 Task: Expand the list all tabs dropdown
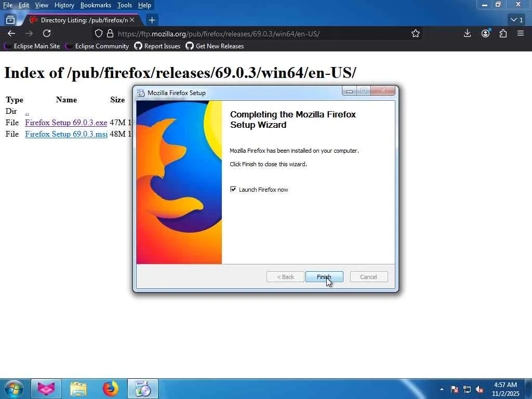pyautogui.click(x=517, y=20)
